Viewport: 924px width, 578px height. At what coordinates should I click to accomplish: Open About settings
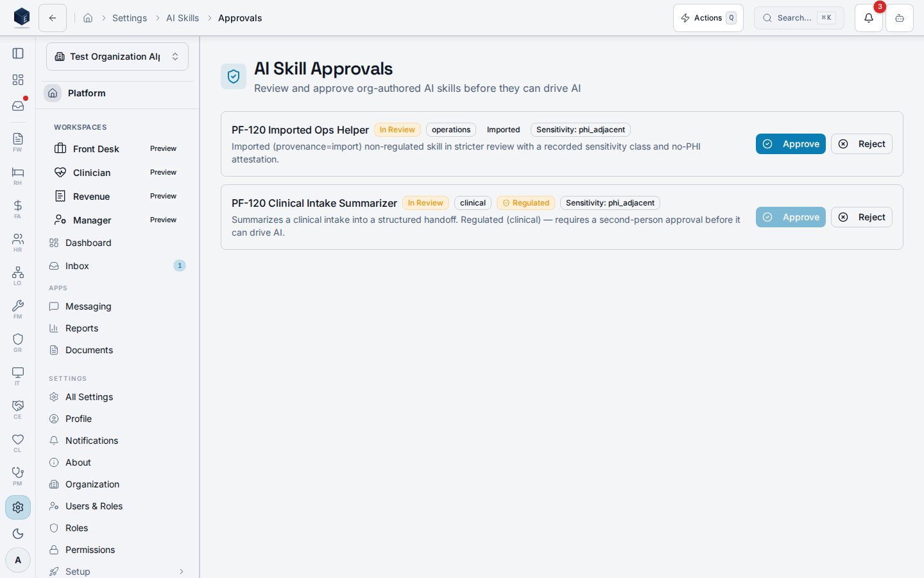point(117,462)
